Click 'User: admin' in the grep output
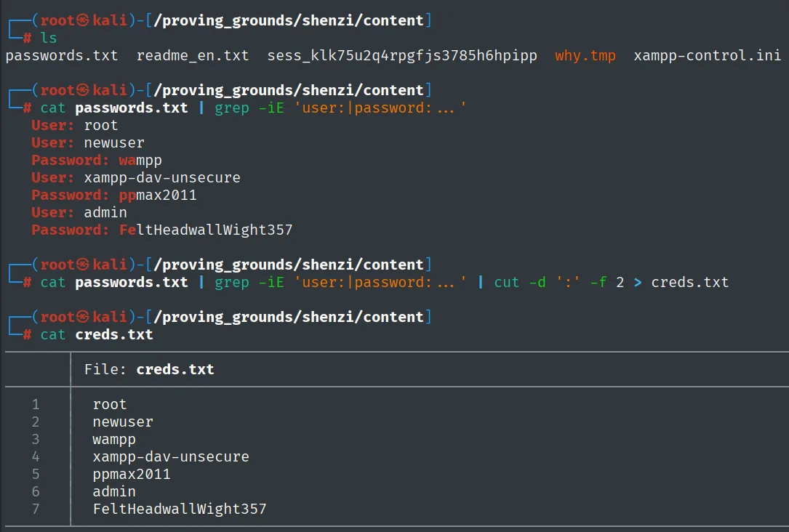 pos(79,213)
